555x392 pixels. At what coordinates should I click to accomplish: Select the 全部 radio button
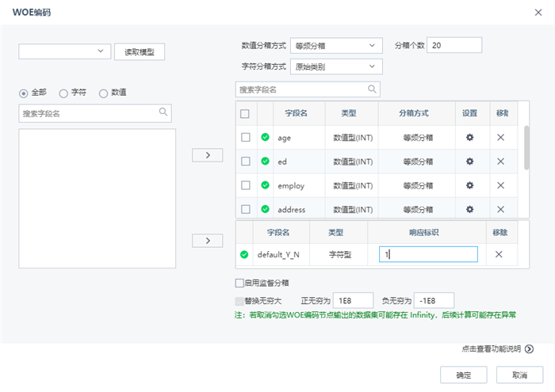coord(23,93)
